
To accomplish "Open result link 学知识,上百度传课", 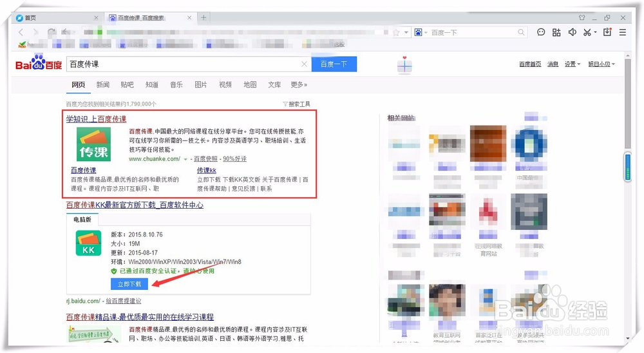I will (x=97, y=119).
